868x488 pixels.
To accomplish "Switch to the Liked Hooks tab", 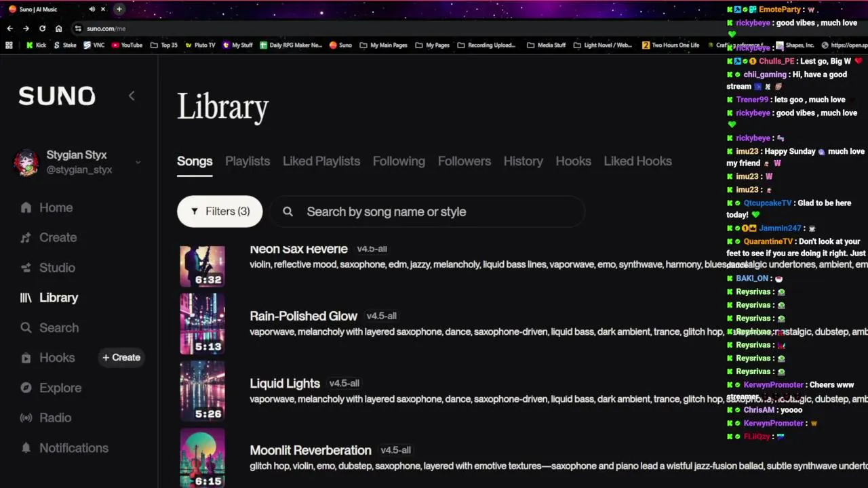I will [638, 161].
